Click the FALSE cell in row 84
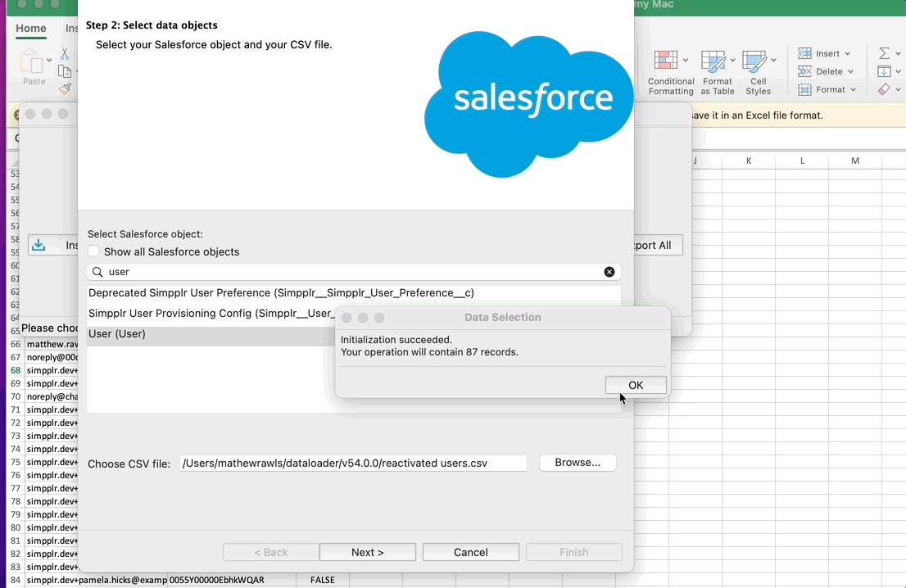 [323, 580]
